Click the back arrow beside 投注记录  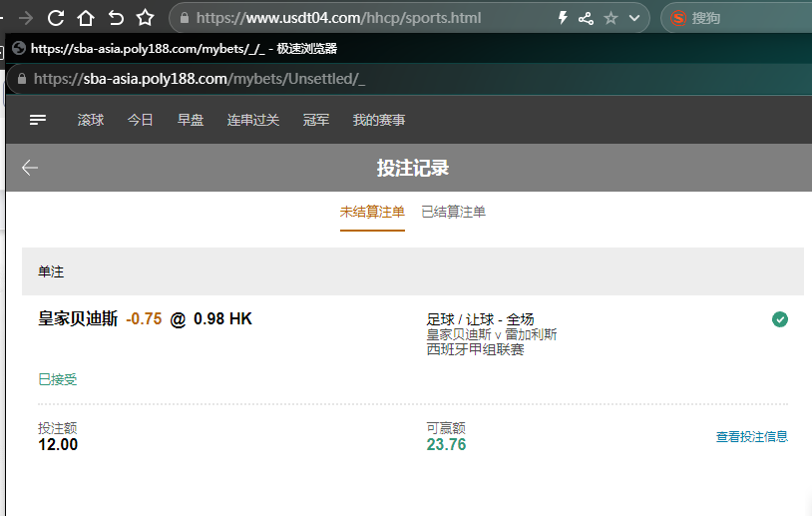(x=30, y=168)
